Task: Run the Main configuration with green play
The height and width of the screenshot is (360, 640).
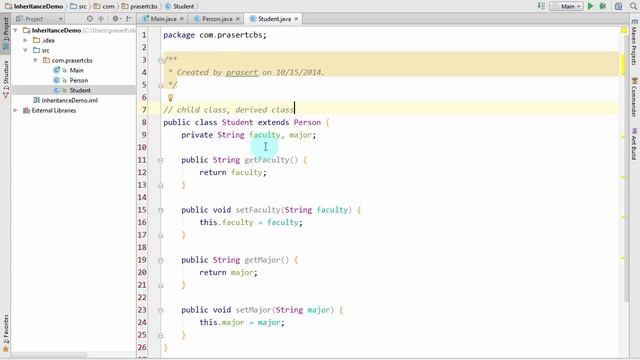Action: [590, 6]
